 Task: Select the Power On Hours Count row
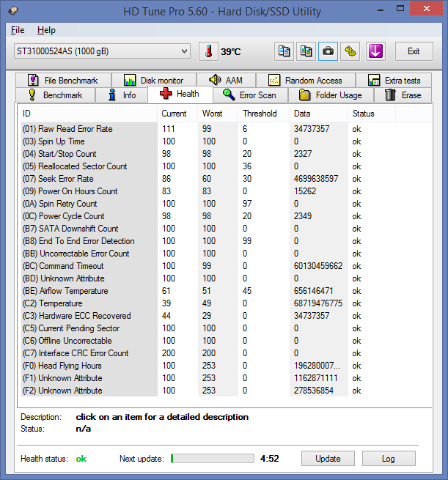click(x=208, y=191)
